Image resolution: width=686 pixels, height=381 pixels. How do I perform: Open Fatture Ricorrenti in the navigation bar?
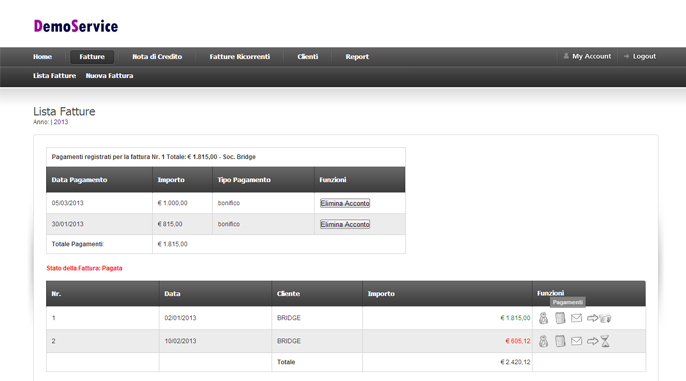pyautogui.click(x=240, y=56)
